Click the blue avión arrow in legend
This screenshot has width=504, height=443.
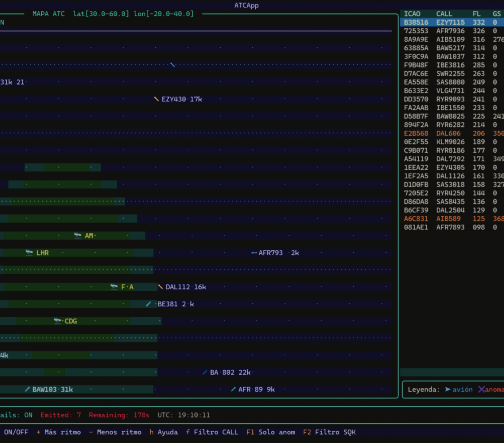(447, 390)
